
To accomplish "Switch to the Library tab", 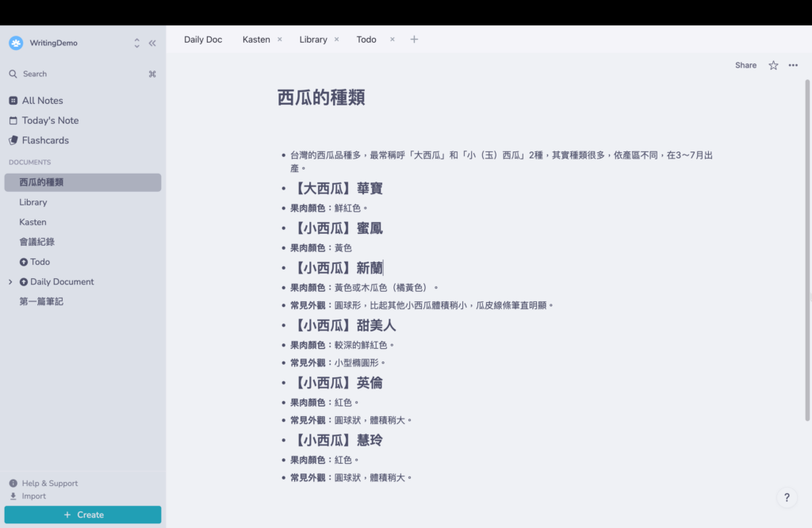I will pos(314,39).
